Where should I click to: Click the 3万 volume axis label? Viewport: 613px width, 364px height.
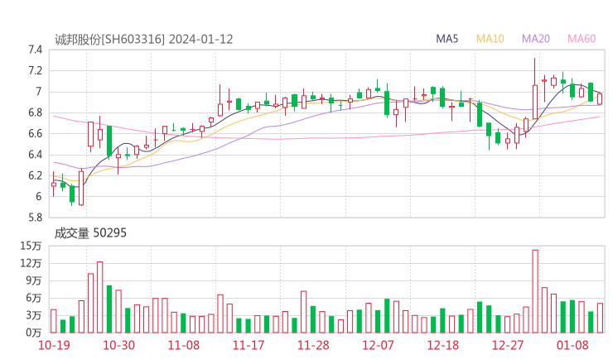tap(34, 315)
